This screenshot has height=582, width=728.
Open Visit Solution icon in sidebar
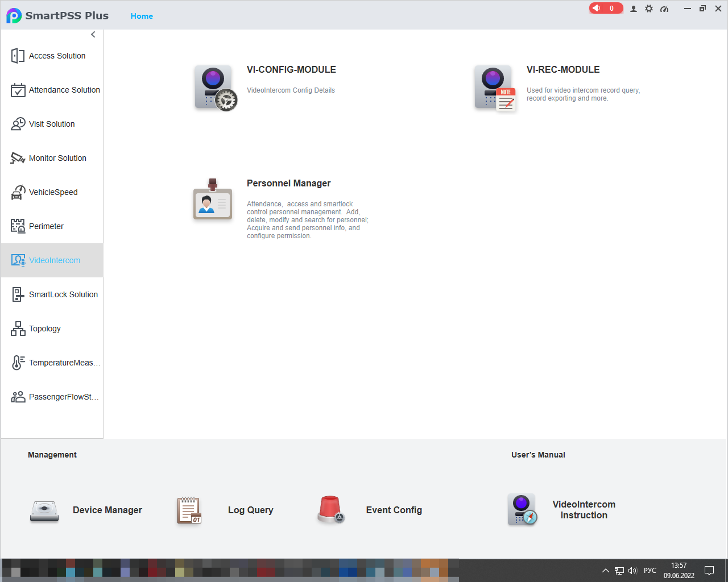tap(18, 124)
